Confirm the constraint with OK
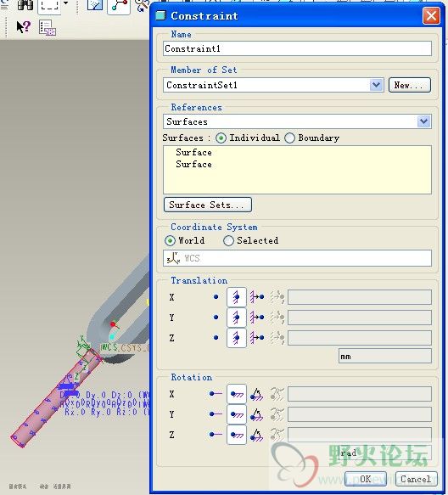Screen dimensions: 448x495 (x=366, y=479)
